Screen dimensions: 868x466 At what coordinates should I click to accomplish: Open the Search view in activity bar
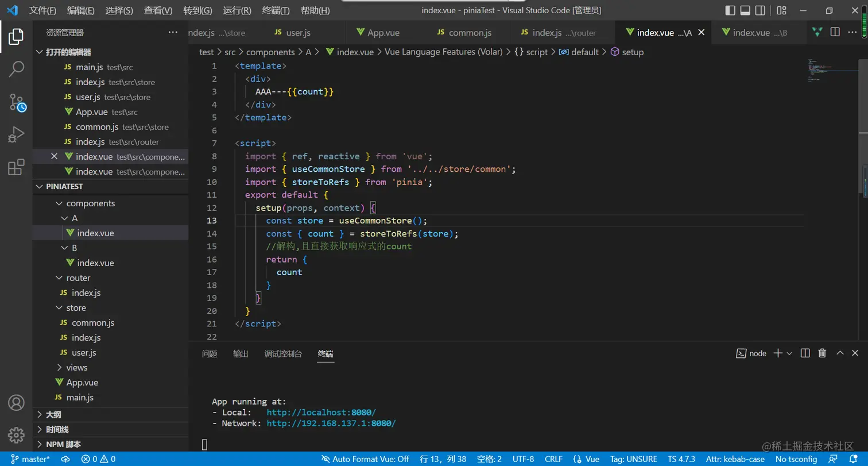(16, 69)
